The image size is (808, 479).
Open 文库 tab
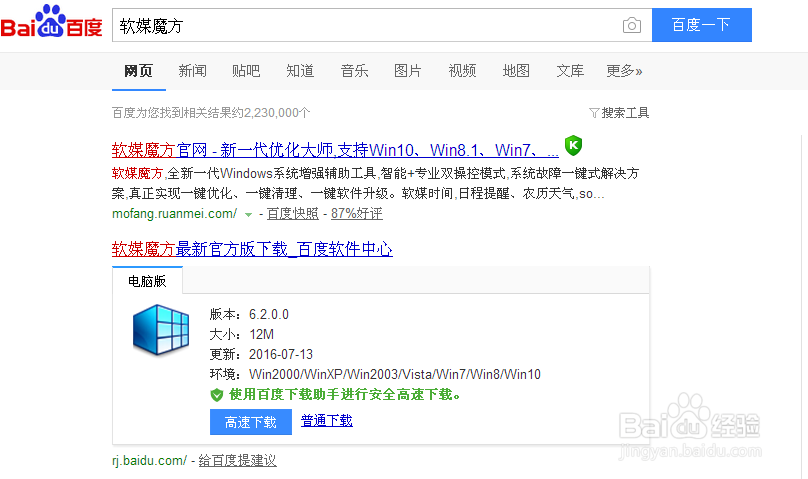[570, 71]
